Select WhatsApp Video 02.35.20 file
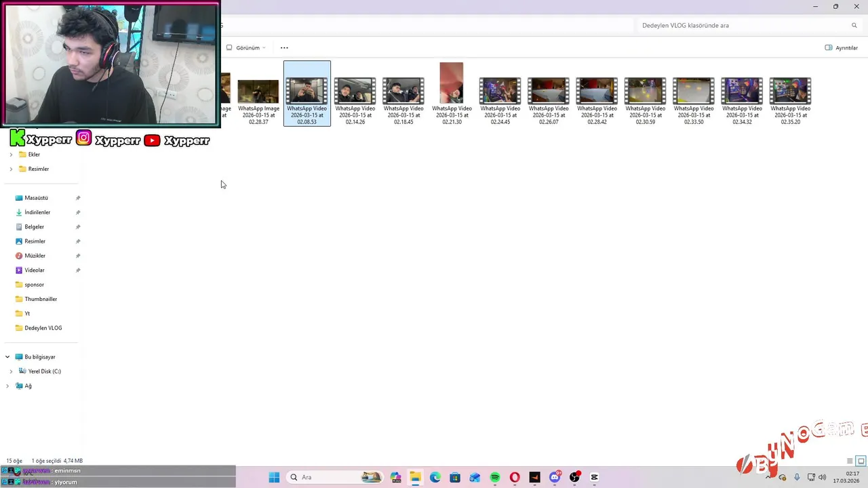 pyautogui.click(x=791, y=94)
